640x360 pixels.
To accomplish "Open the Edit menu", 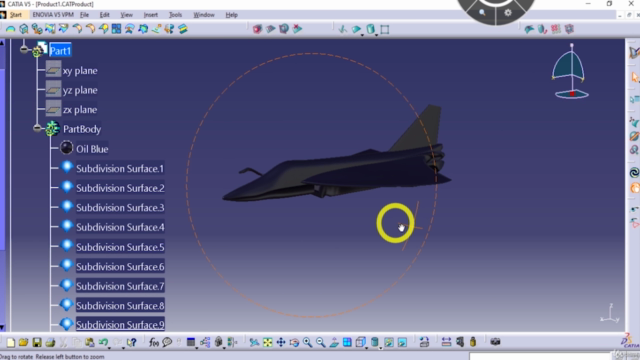I will coord(104,15).
